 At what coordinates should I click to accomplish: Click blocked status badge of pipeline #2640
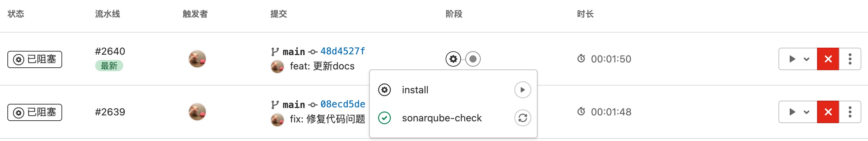pos(35,59)
